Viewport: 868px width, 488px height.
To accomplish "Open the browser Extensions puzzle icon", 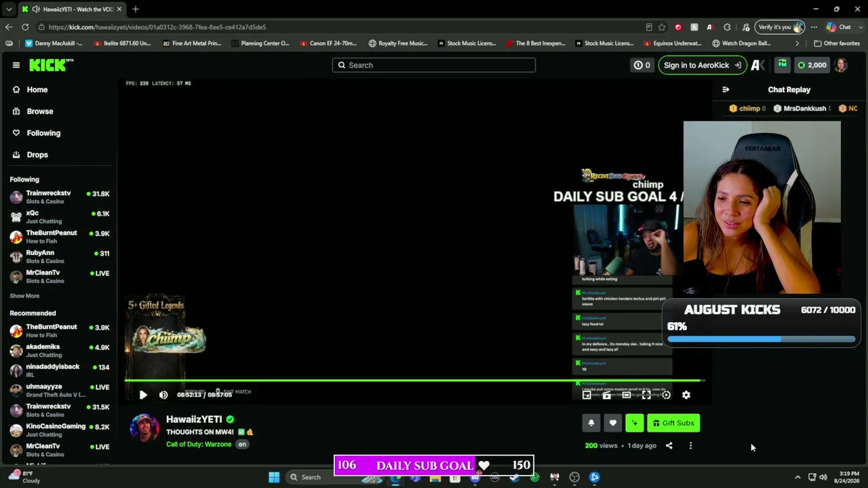I will [728, 27].
